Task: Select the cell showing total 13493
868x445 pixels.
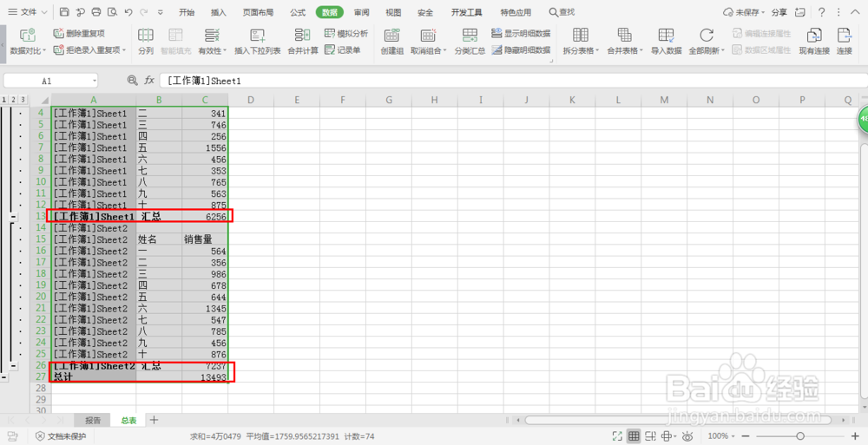Action: click(205, 377)
